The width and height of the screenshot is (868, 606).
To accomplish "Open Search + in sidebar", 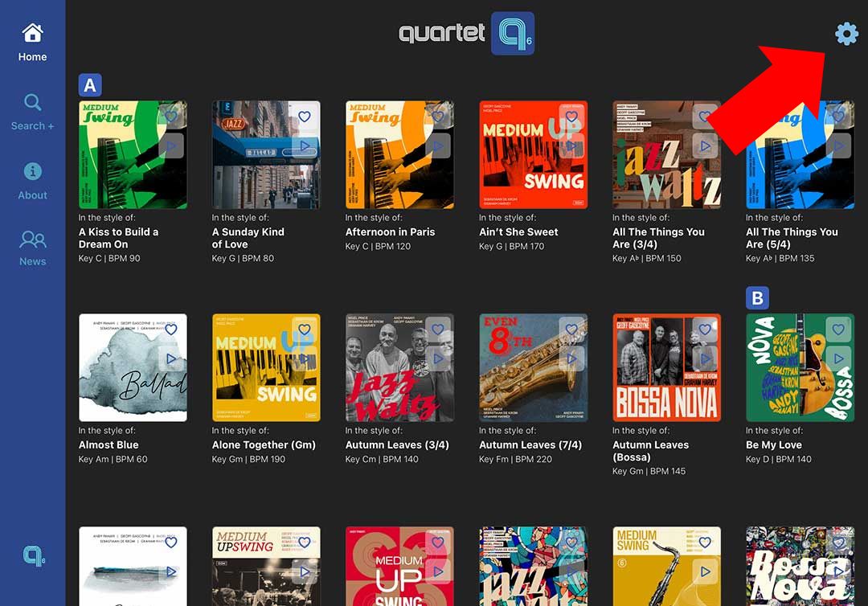I will coord(32,113).
